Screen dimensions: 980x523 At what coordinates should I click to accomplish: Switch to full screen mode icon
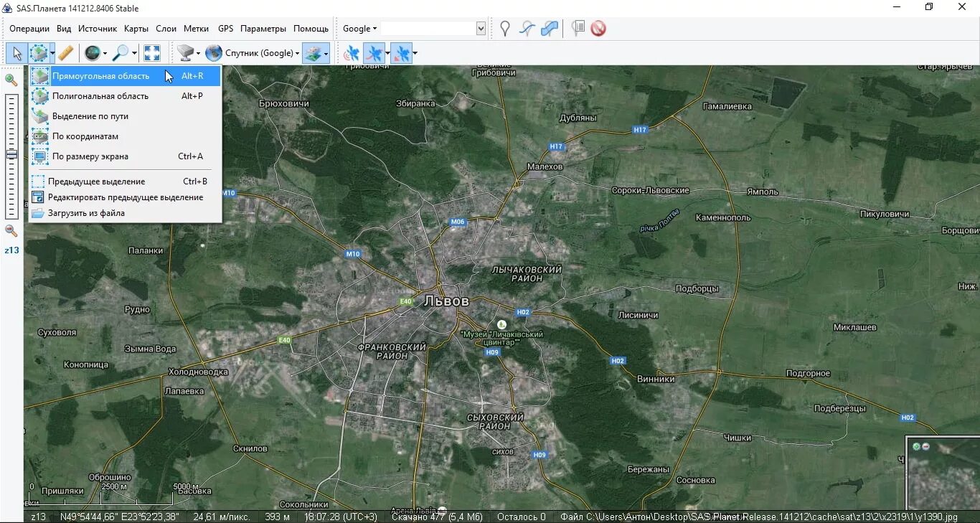151,53
